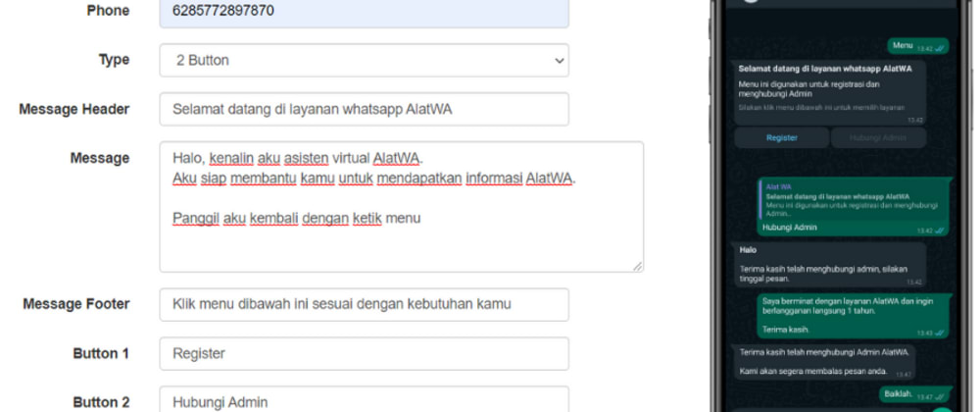Open the Type dropdown showing 2 Button

[364, 60]
